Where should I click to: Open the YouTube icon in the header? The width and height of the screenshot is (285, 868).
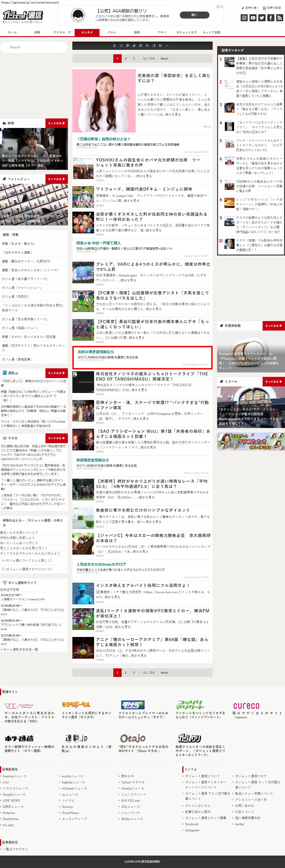tap(253, 18)
